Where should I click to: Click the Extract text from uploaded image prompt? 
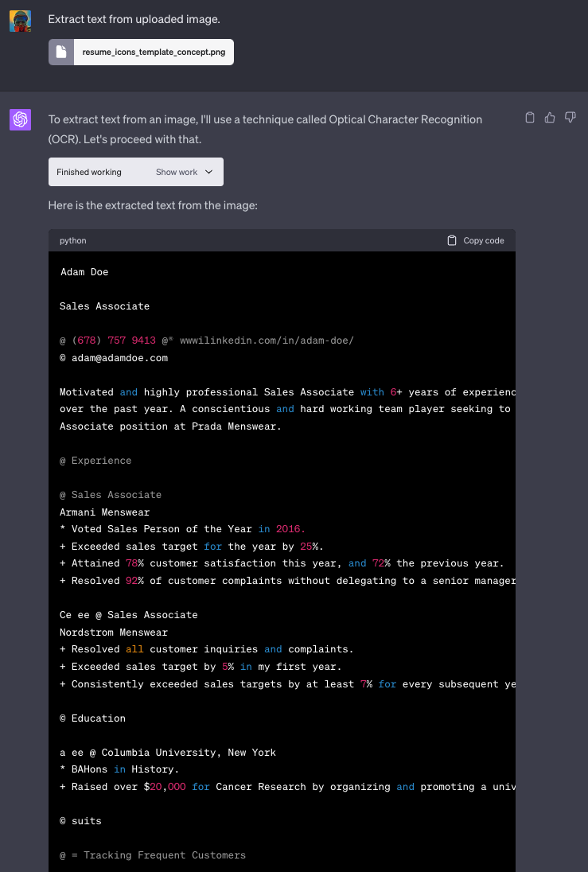click(134, 19)
